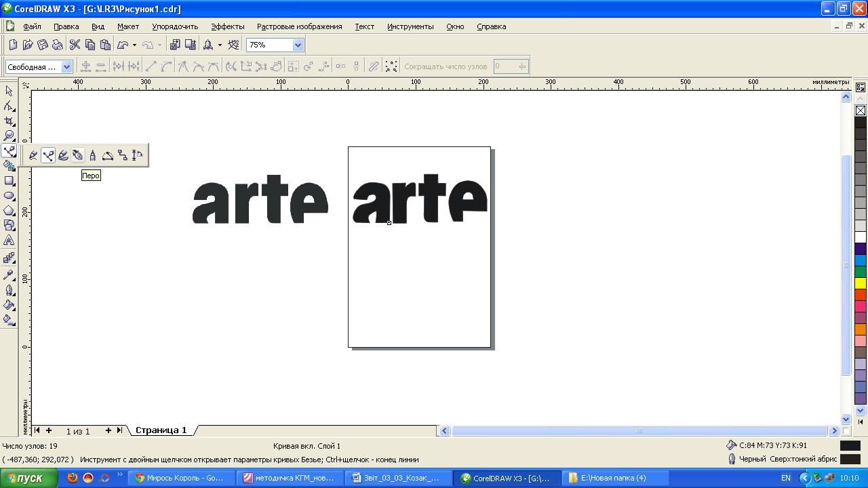
Task: Click the page counter 1 из 1
Action: (78, 431)
